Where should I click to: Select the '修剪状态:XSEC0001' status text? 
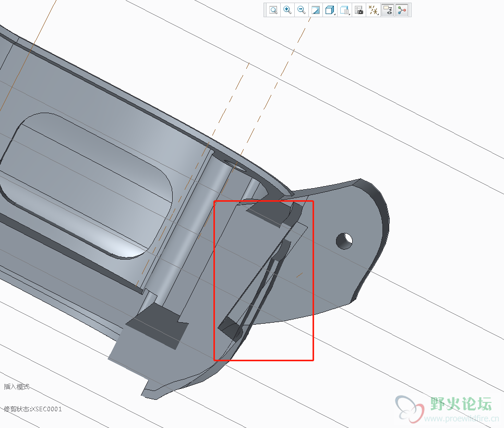tap(33, 409)
